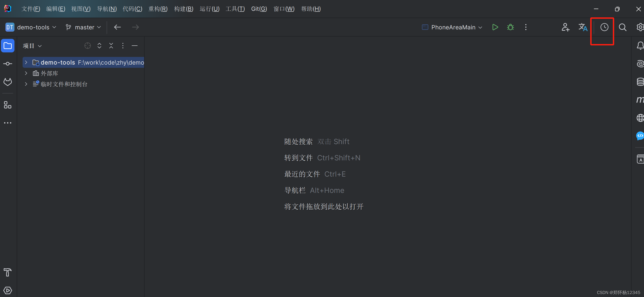
Task: Toggle the Database tool window
Action: (640, 82)
